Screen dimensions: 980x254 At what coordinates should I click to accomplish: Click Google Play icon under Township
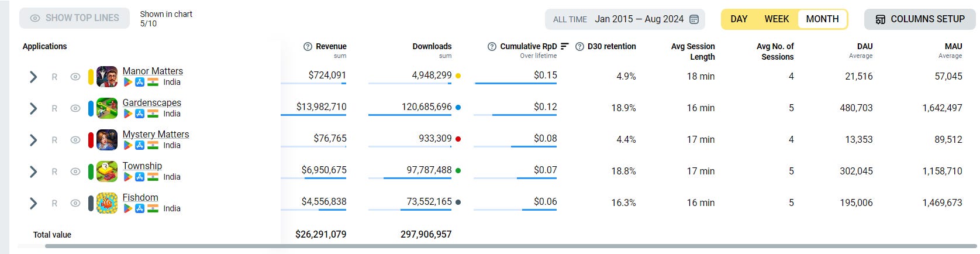point(127,177)
